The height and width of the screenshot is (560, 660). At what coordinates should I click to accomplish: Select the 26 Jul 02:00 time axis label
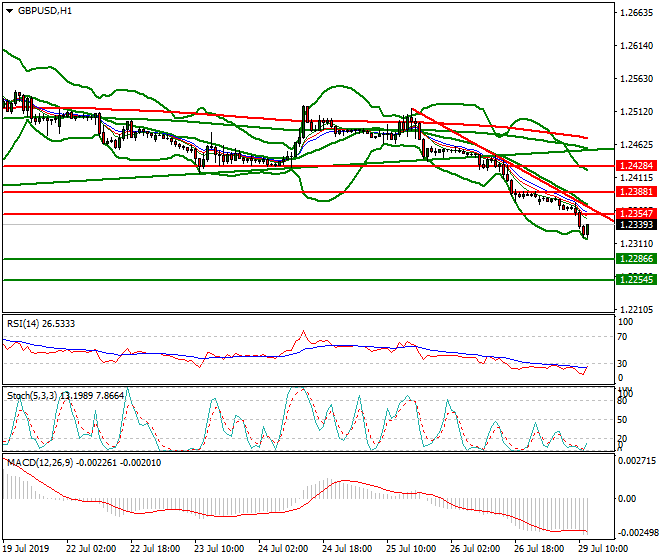[475, 549]
